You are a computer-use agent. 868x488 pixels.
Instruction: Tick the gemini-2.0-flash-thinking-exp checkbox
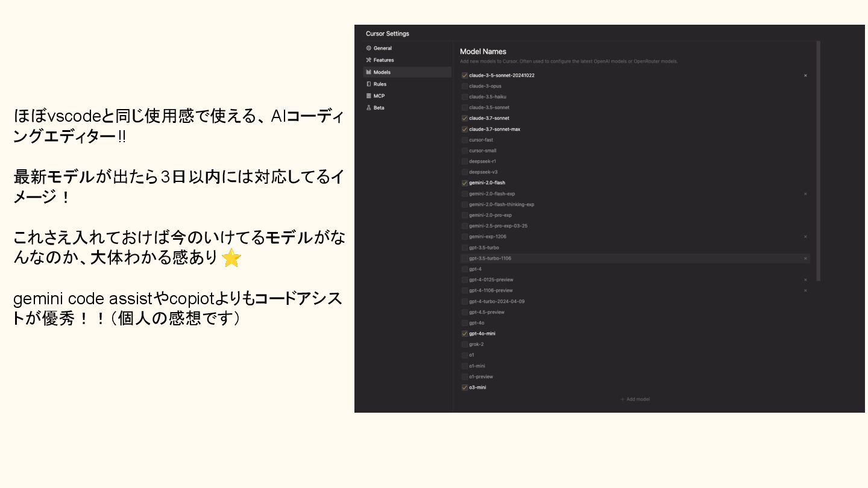pos(465,205)
